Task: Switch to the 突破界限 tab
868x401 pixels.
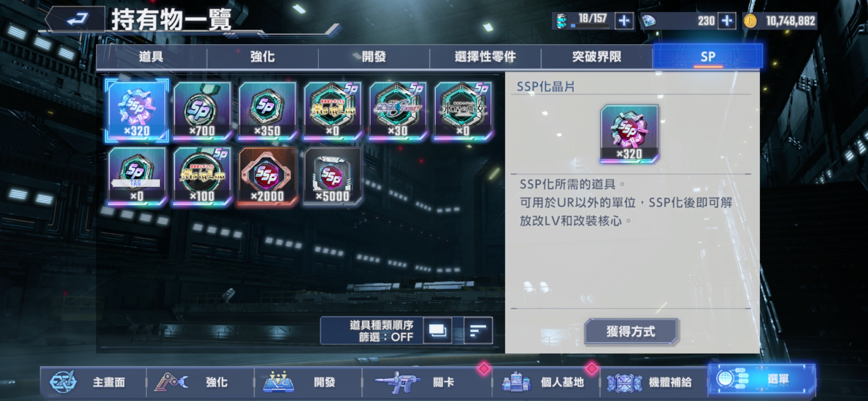Action: click(597, 57)
